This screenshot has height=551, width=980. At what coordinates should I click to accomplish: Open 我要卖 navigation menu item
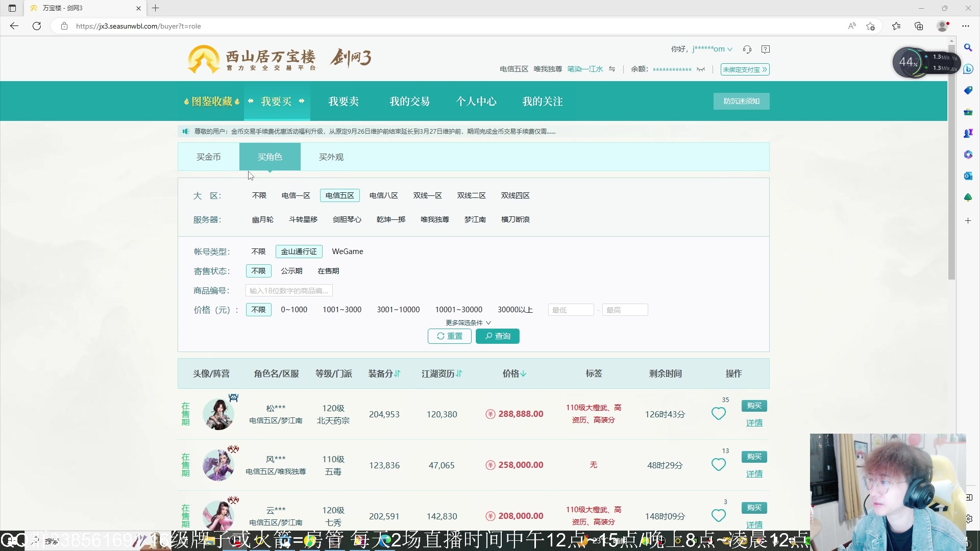pos(344,102)
